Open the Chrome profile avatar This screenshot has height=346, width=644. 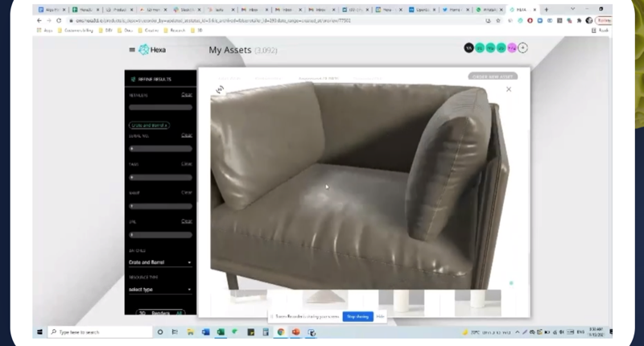589,21
